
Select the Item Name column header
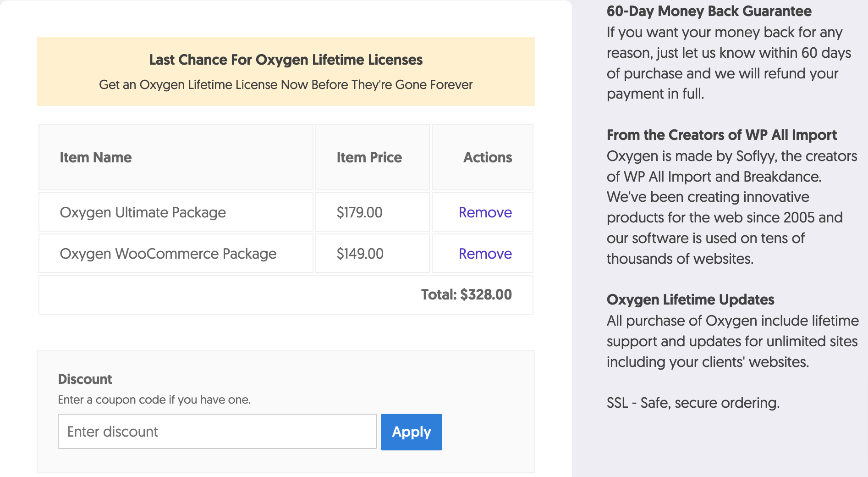pyautogui.click(x=95, y=157)
